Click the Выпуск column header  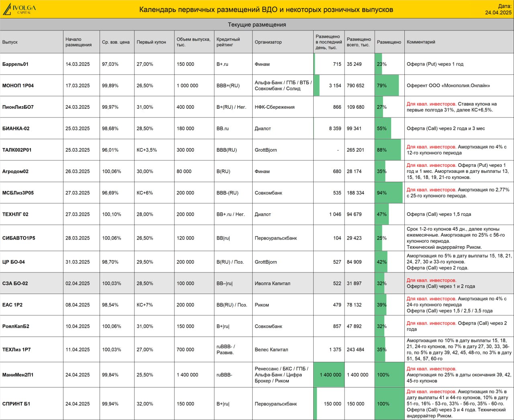point(10,42)
